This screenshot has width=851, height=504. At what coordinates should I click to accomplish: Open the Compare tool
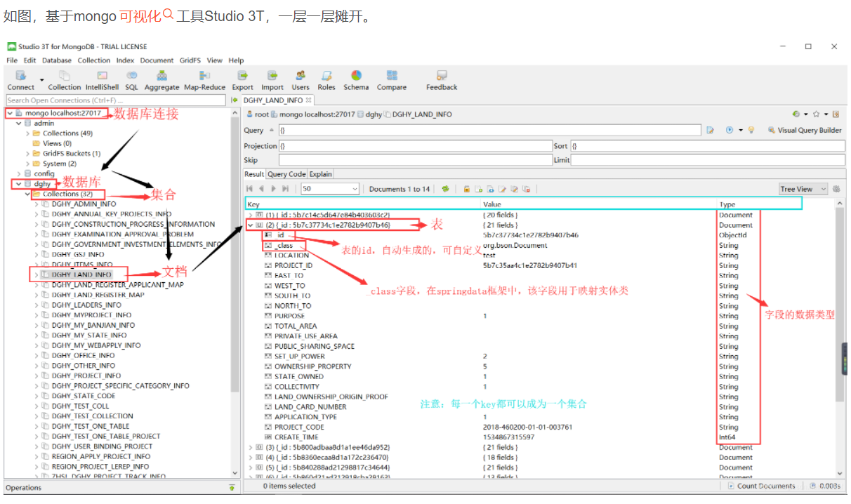pyautogui.click(x=392, y=80)
